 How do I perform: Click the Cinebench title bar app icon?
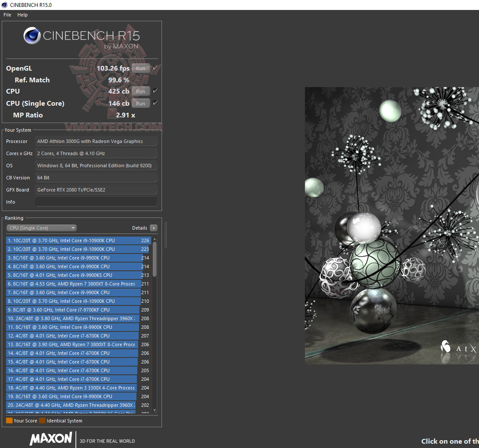click(x=4, y=5)
